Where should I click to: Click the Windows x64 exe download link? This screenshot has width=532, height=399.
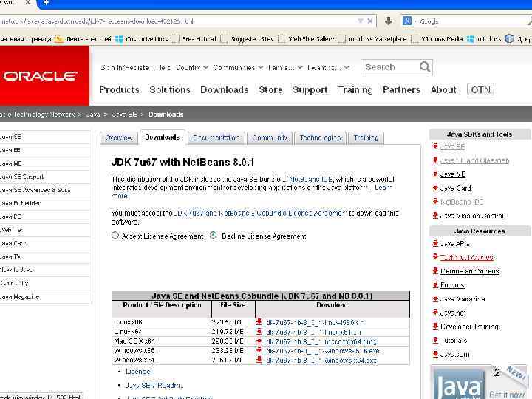(x=321, y=360)
